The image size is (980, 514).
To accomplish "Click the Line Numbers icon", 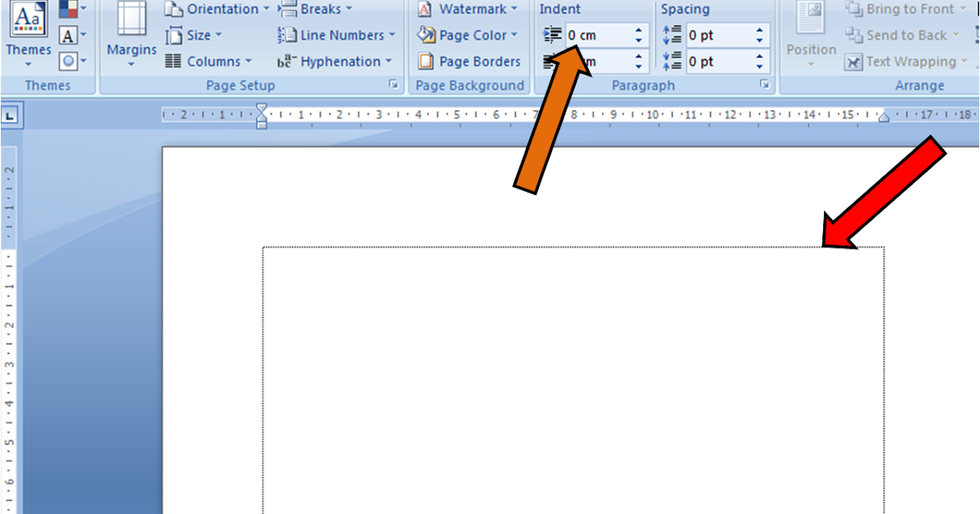I will [287, 36].
